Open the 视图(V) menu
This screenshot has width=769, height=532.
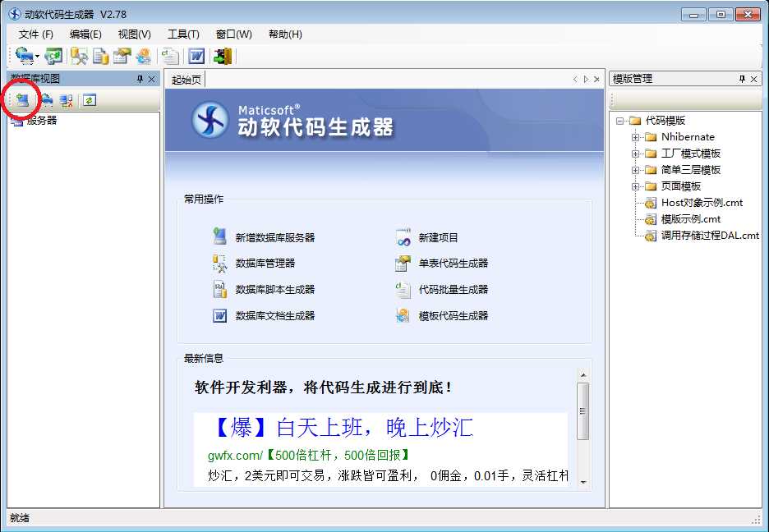135,34
